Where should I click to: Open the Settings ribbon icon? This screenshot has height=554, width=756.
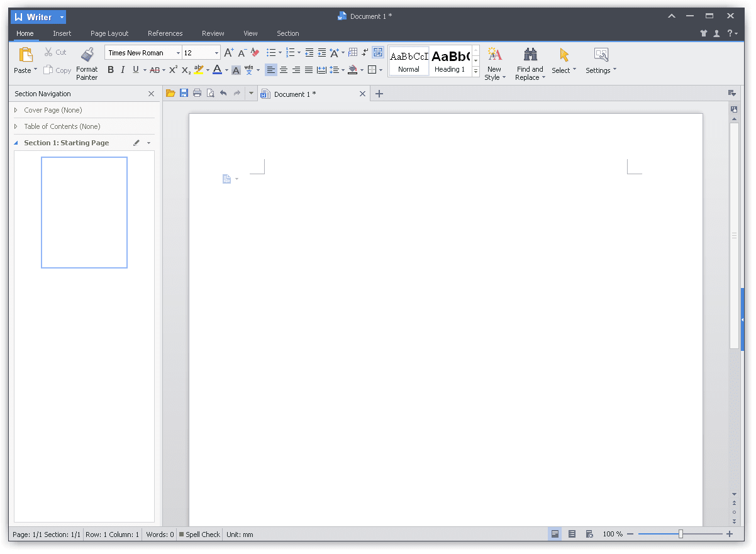pyautogui.click(x=601, y=55)
